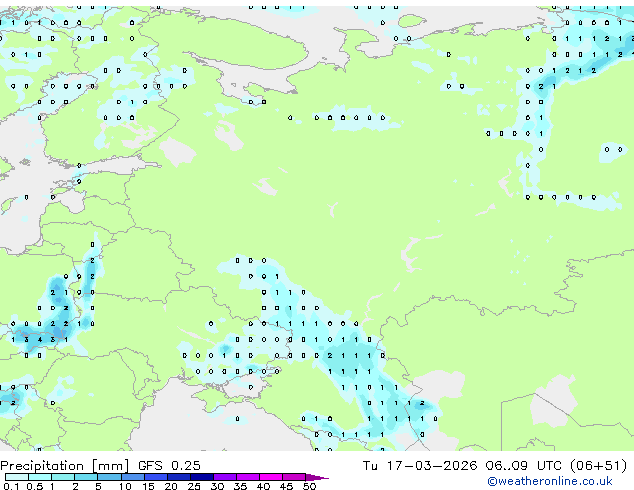Click the '25' legend scale label
Screen dimensions: 634x490
click(x=194, y=486)
